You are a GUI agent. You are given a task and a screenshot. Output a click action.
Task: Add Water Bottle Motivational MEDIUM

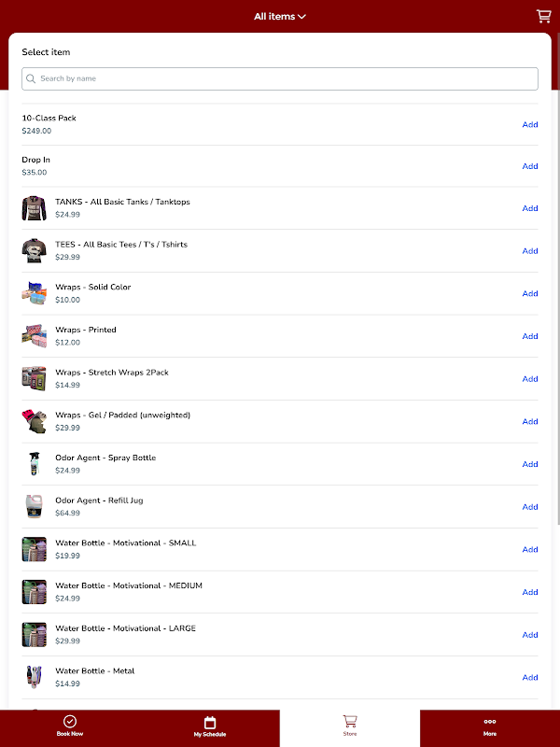click(x=530, y=592)
